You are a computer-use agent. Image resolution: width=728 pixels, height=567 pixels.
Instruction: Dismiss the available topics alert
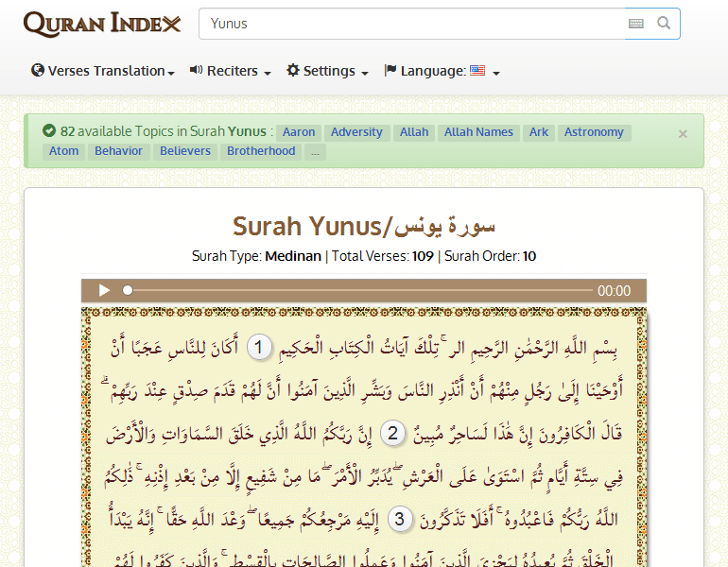(x=683, y=134)
